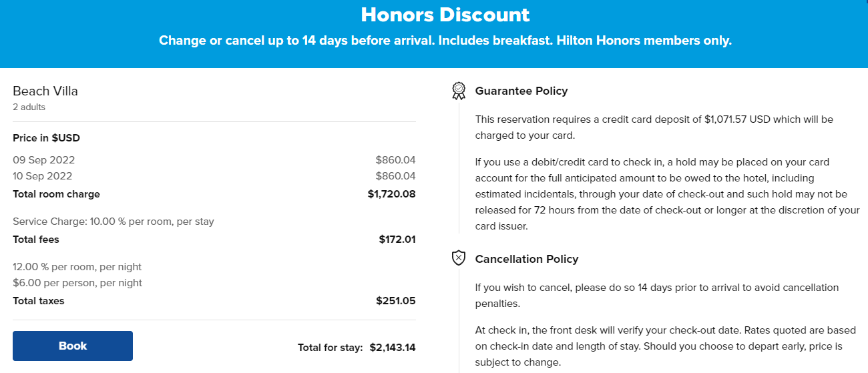The width and height of the screenshot is (868, 373).
Task: Click the Beach Villa room name
Action: [45, 91]
